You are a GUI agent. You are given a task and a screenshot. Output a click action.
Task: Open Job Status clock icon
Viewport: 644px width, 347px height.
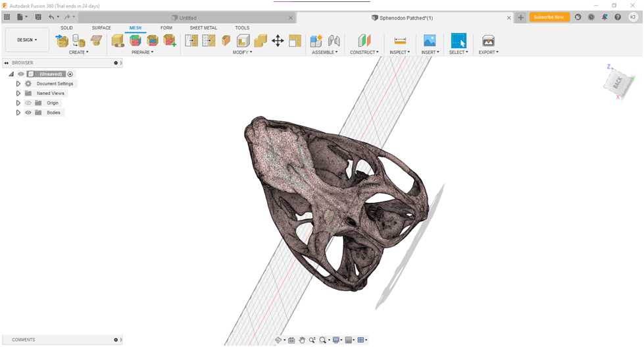591,17
